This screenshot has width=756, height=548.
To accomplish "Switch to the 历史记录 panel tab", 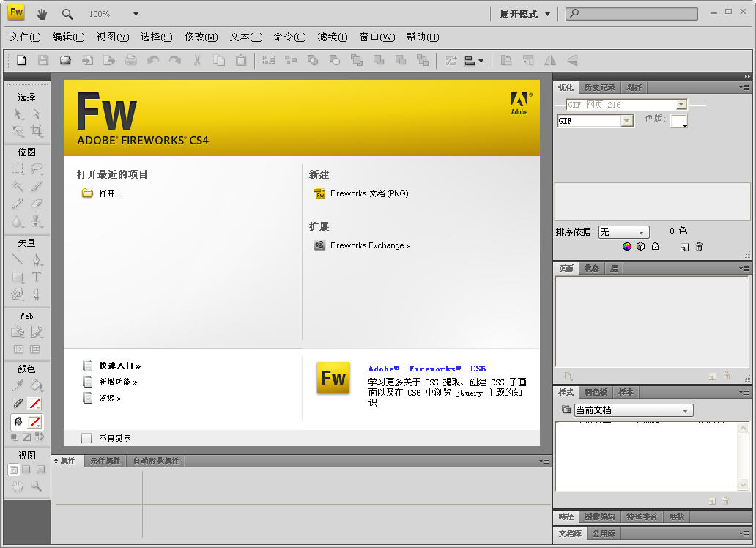I will (599, 87).
